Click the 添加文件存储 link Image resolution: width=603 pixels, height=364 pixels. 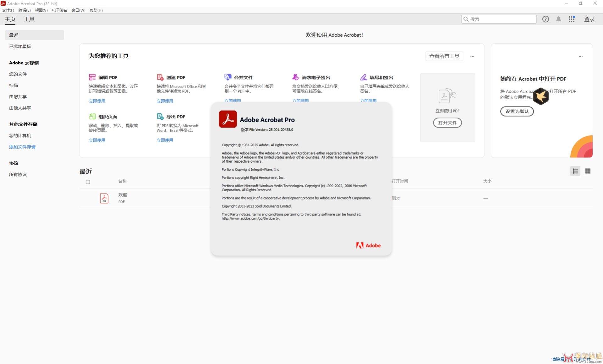[22, 147]
